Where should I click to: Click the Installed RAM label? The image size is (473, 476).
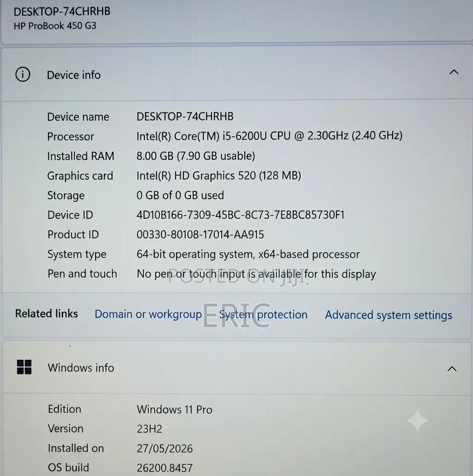[x=80, y=156]
